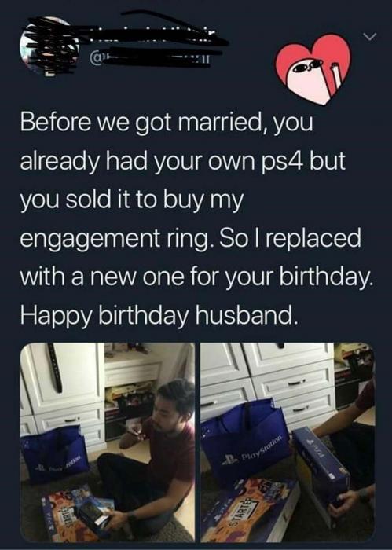Click the red heart sticker graphic
This screenshot has width=392, height=550.
[313, 68]
